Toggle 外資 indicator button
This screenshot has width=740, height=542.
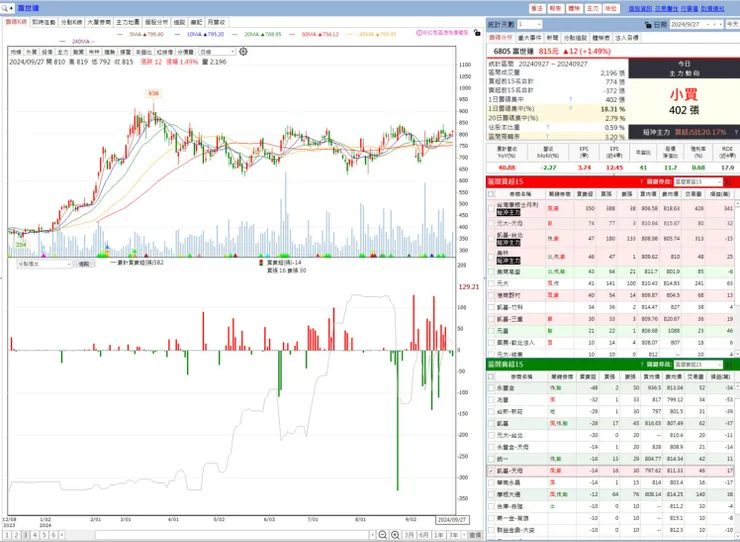point(32,52)
